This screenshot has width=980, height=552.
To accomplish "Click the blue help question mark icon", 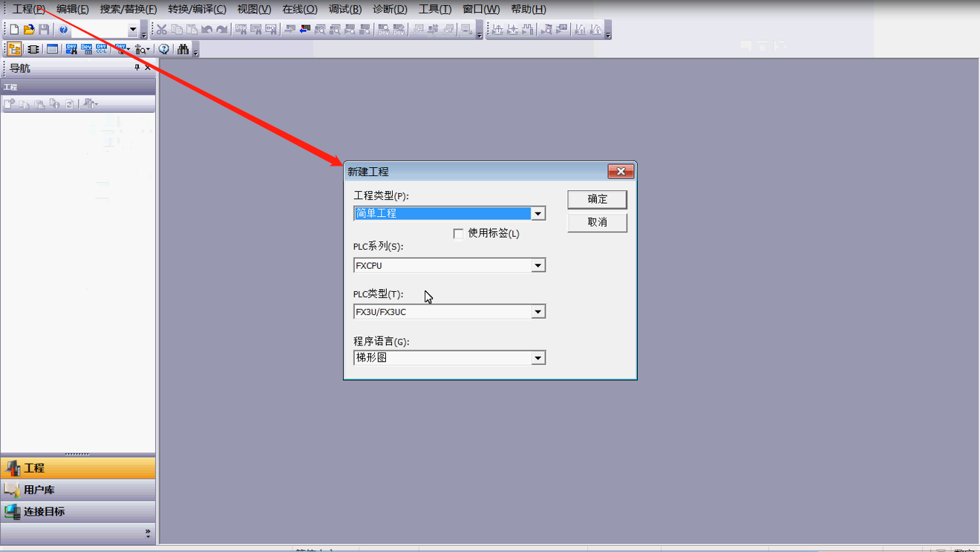I will pos(64,30).
